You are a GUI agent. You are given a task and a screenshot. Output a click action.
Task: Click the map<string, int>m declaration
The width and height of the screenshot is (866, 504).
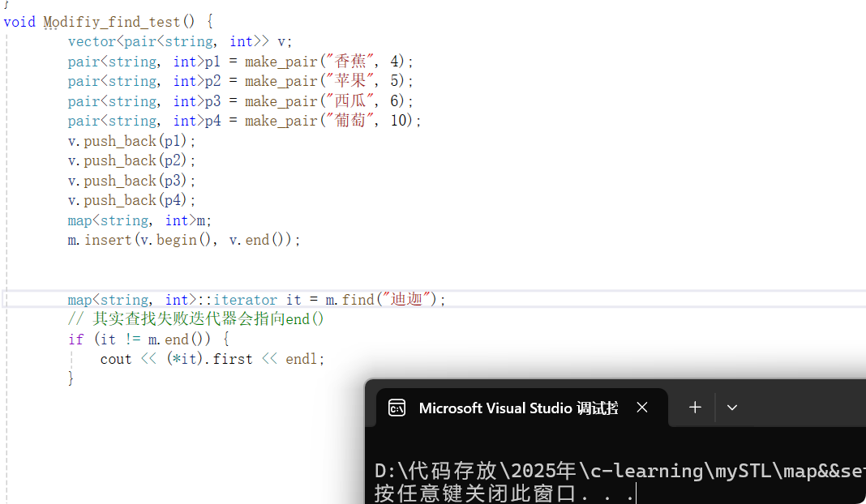(139, 221)
